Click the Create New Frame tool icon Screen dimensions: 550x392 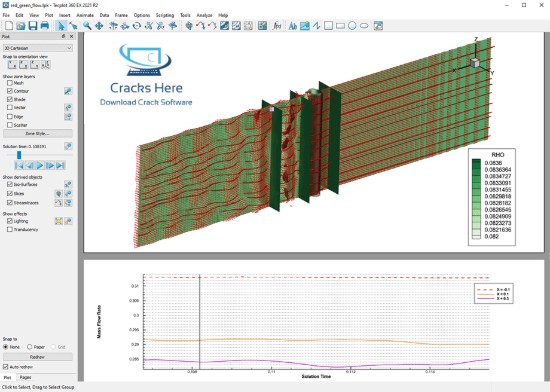click(378, 26)
